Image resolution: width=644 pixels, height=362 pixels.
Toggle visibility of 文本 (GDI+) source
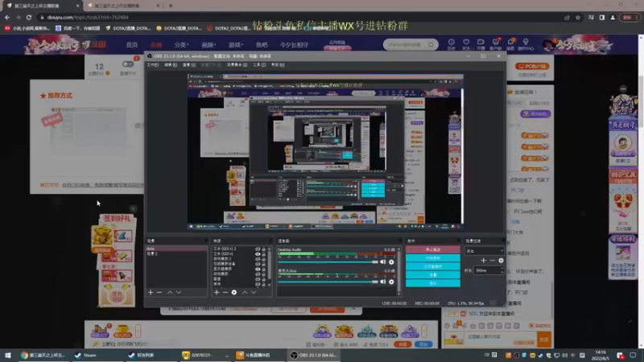click(x=258, y=254)
